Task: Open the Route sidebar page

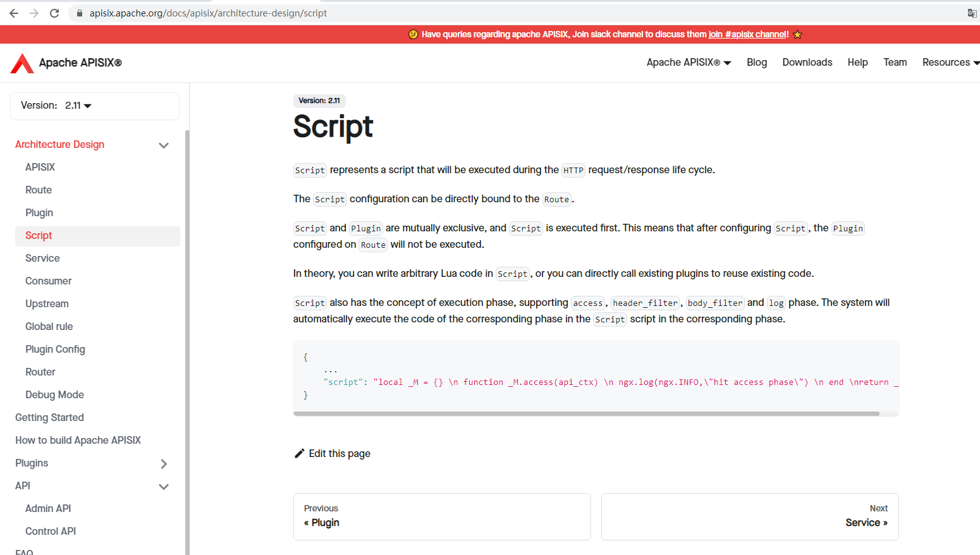Action: [39, 190]
